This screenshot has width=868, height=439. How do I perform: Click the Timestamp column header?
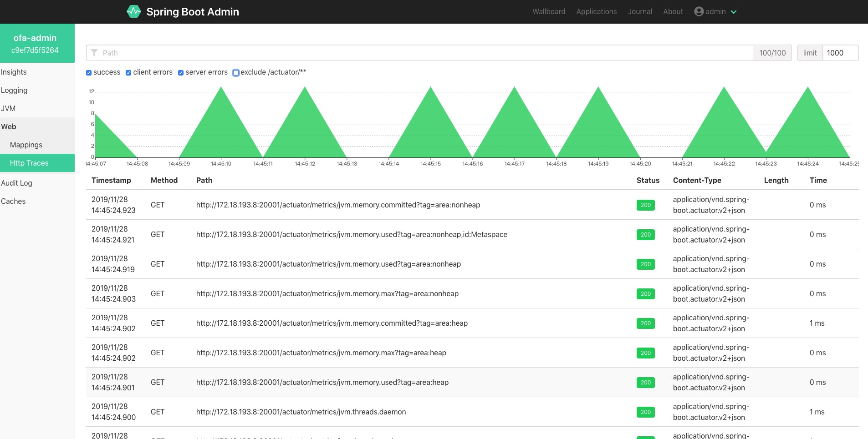tap(111, 180)
